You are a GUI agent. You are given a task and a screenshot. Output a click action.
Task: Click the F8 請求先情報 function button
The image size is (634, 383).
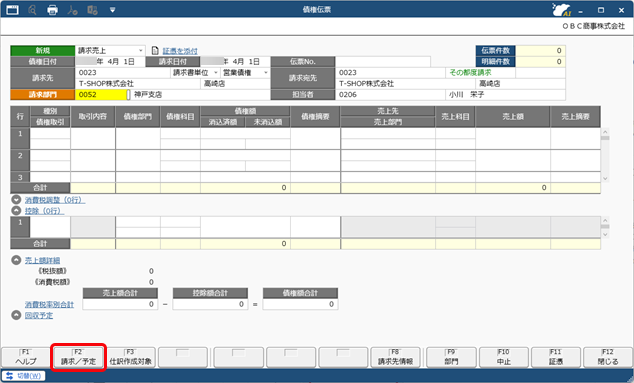[395, 357]
